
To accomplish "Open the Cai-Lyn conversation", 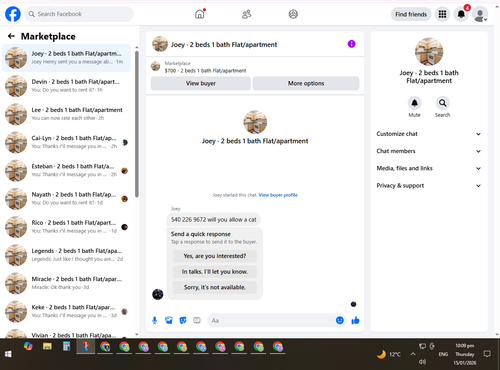I will click(66, 142).
